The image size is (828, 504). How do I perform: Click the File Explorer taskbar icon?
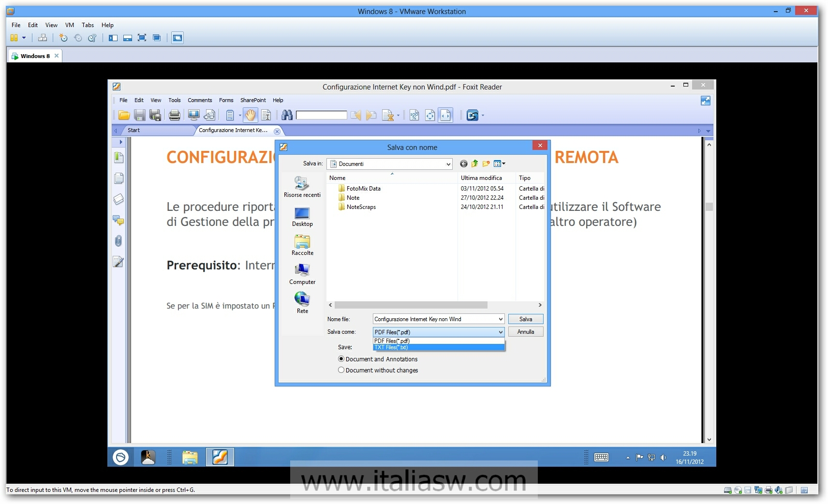[190, 457]
